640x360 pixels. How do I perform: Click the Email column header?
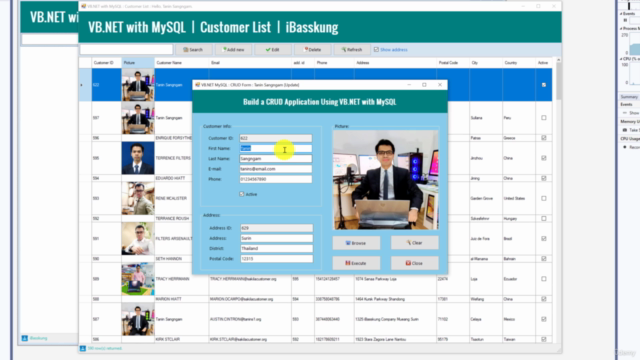tap(250, 63)
